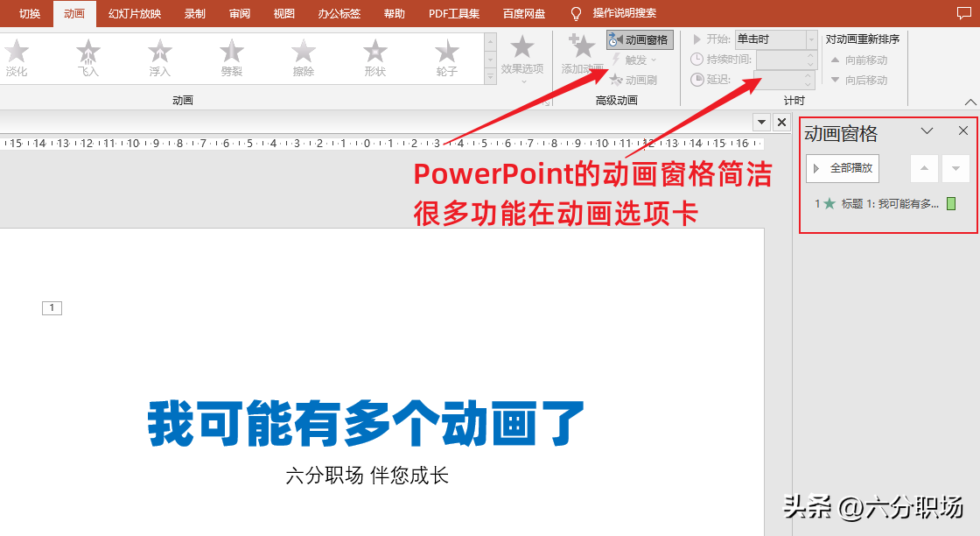980x536 pixels.
Task: Open the 视图 view tab
Action: coord(283,13)
